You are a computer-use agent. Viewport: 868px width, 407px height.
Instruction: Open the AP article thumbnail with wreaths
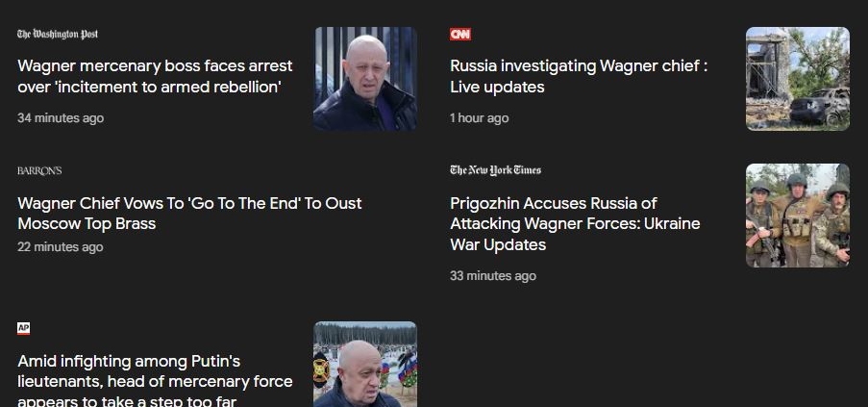point(365,365)
